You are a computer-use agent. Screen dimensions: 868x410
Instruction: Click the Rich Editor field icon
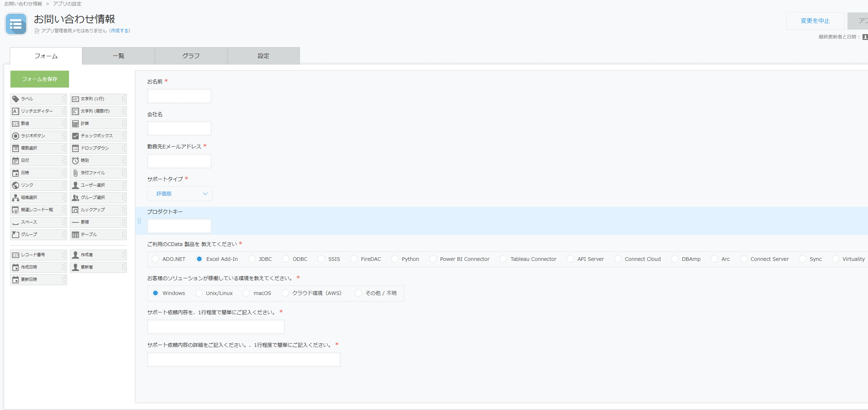15,111
